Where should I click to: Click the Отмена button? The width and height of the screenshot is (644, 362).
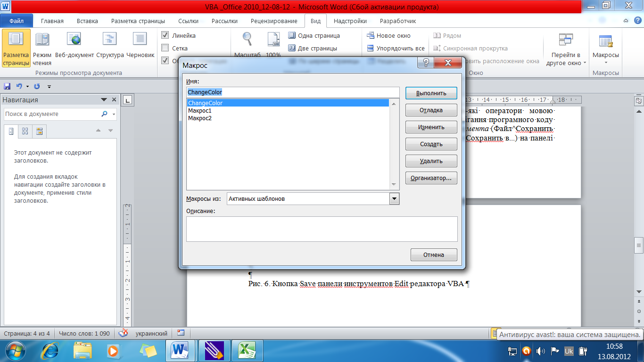(434, 255)
